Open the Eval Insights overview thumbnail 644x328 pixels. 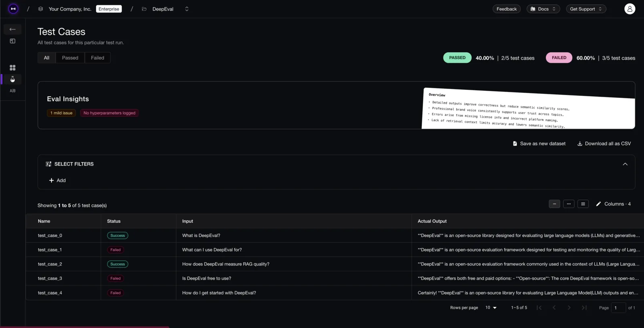[528, 108]
